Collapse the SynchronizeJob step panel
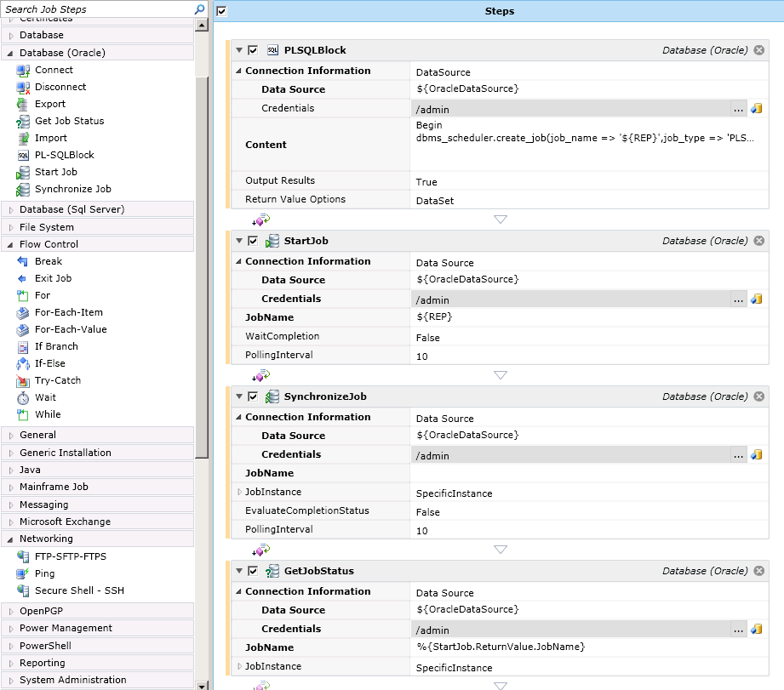The width and height of the screenshot is (784, 690). [239, 396]
